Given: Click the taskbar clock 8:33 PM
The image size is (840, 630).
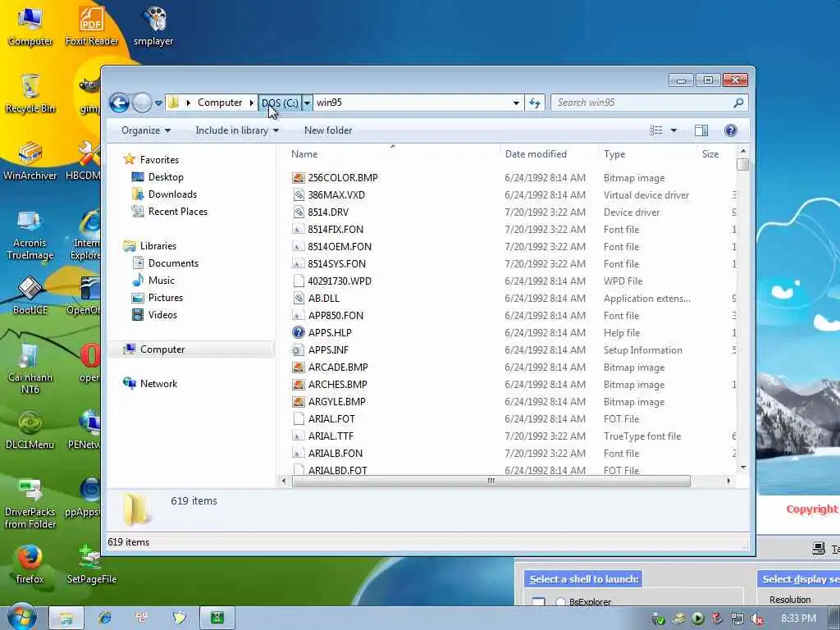Looking at the screenshot, I should pyautogui.click(x=798, y=619).
